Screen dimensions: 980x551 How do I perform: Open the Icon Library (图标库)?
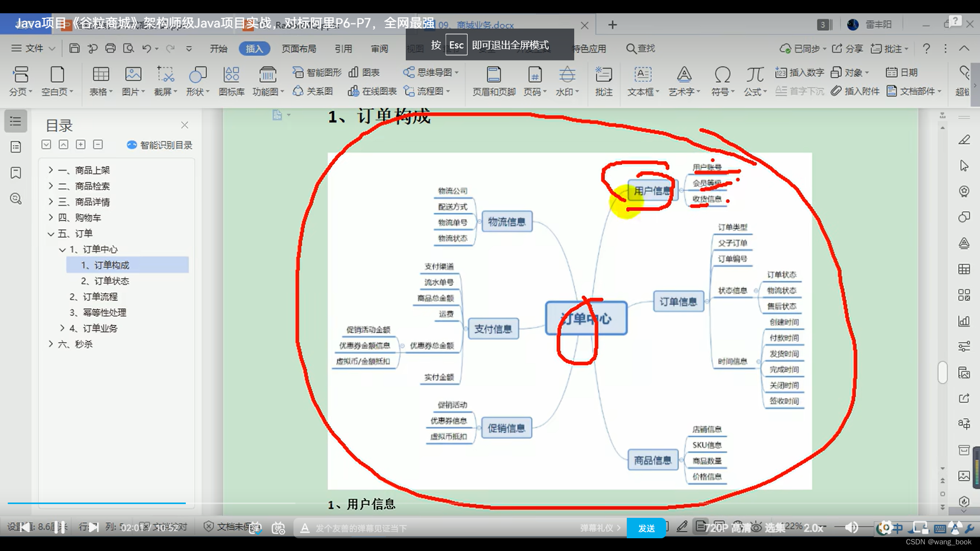click(231, 81)
